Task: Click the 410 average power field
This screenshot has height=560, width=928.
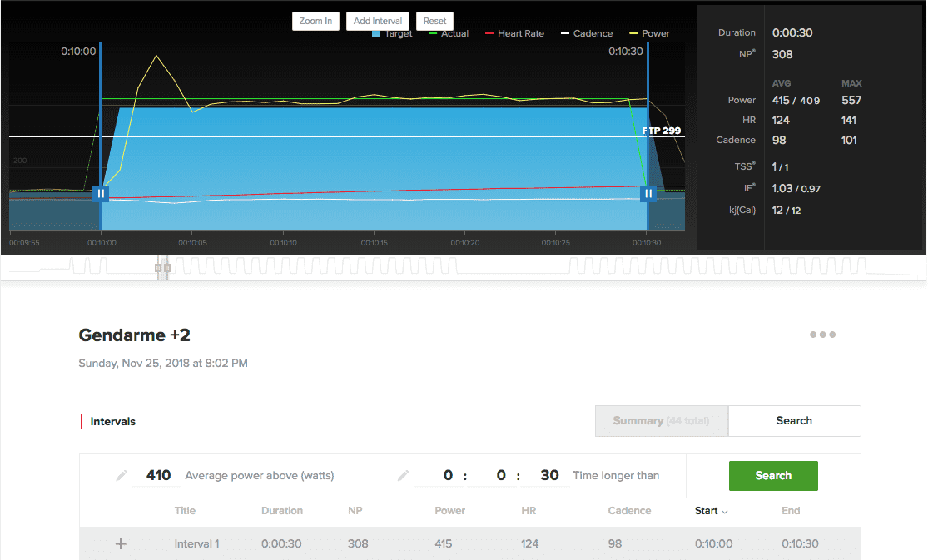Action: click(x=158, y=476)
